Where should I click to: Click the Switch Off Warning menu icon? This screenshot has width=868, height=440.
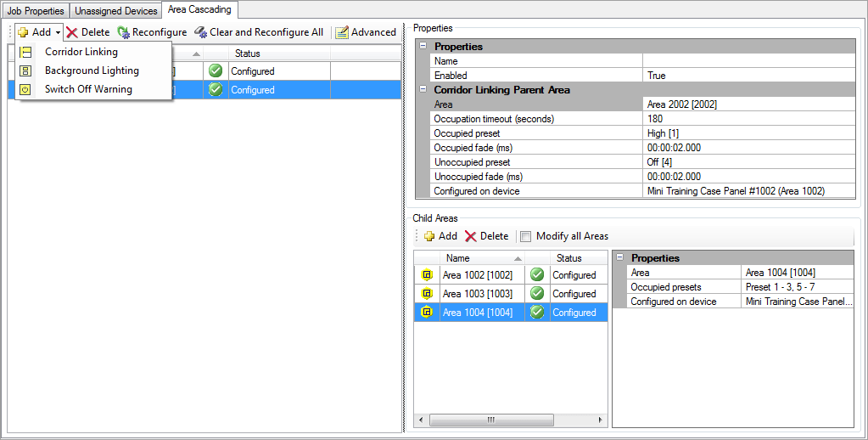(25, 89)
